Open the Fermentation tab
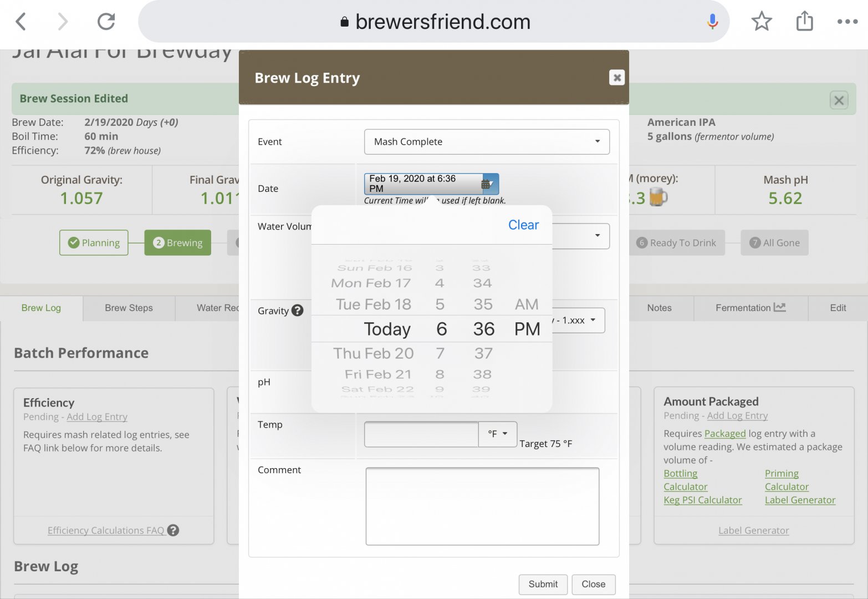 (x=750, y=308)
